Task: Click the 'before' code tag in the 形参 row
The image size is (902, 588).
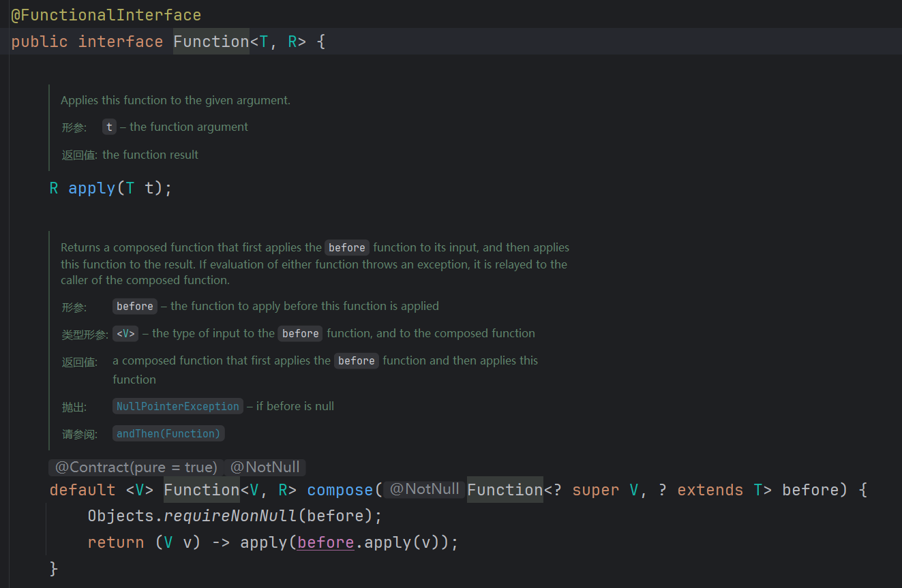Action: [x=135, y=306]
